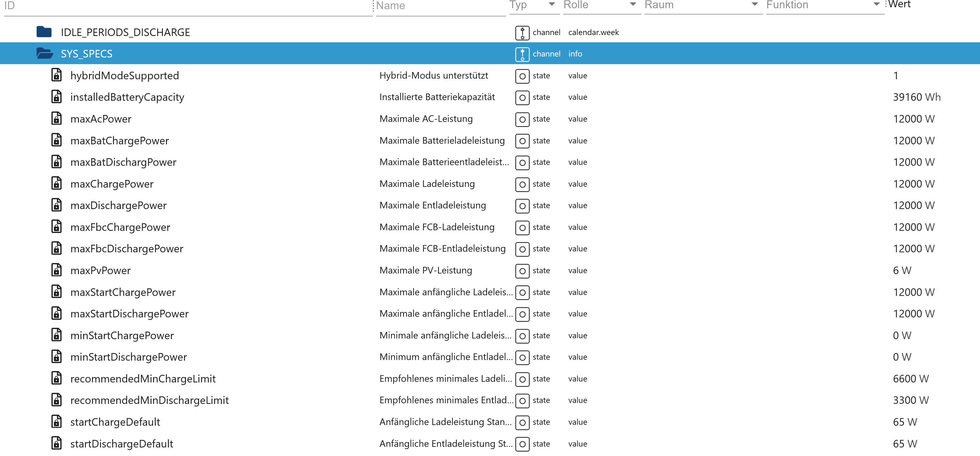Click the 'info' role of SYS_SPECS
Screen dimensions: 980x456
click(575, 54)
